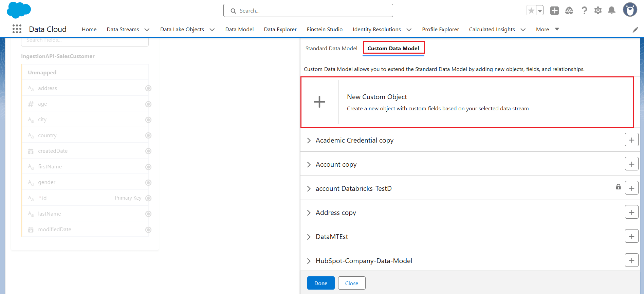Click the Done button
644x294 pixels.
pyautogui.click(x=320, y=283)
